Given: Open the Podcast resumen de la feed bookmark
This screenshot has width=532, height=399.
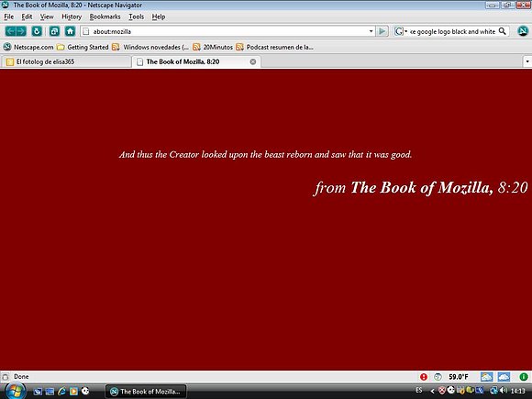Looking at the screenshot, I should click(274, 47).
